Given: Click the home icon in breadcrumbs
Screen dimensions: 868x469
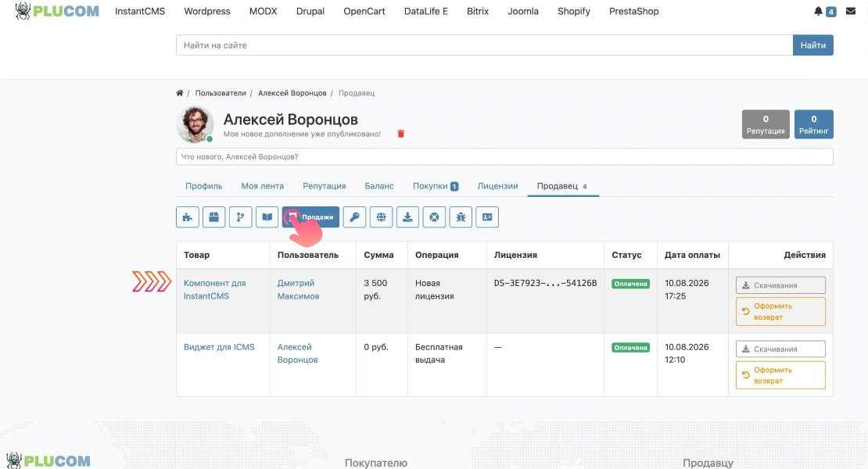Looking at the screenshot, I should [179, 93].
